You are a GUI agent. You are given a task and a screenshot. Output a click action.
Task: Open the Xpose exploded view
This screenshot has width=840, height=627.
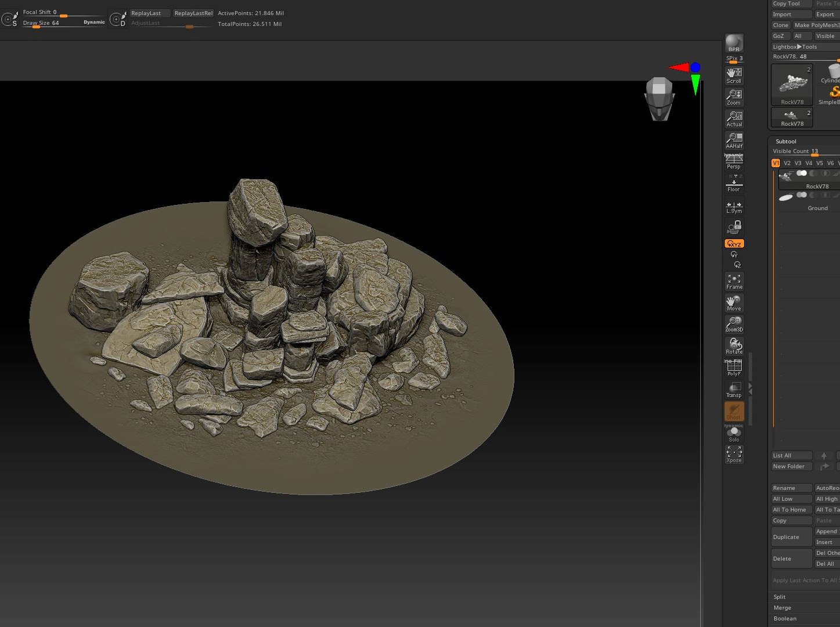click(734, 454)
